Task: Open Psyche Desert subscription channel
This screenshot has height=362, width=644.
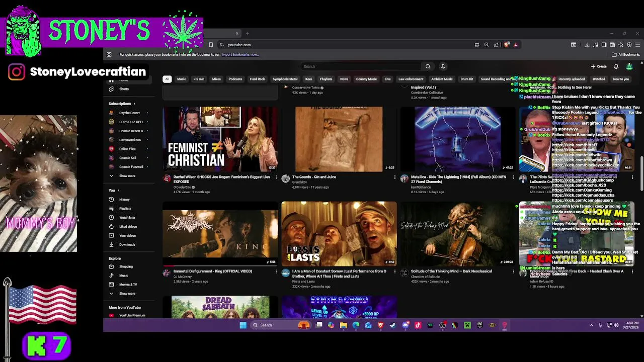Action: point(129,113)
